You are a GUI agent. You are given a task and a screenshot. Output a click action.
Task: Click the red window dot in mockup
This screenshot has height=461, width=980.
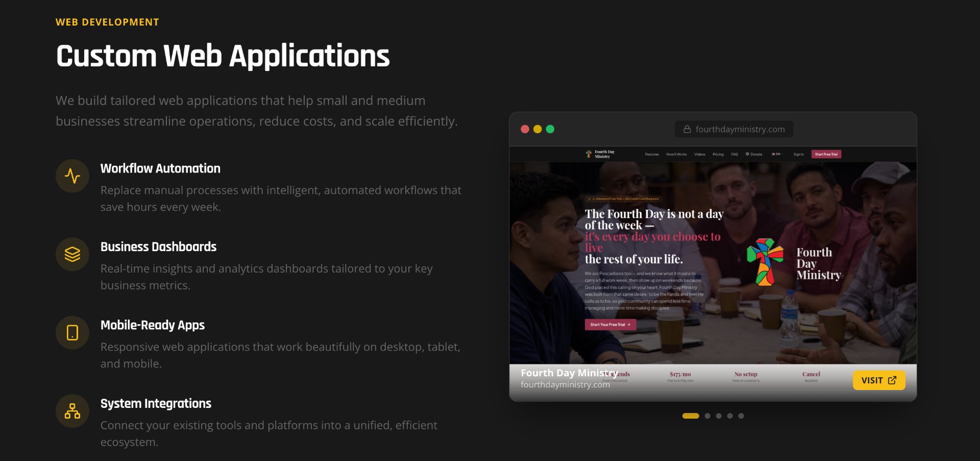[x=525, y=129]
